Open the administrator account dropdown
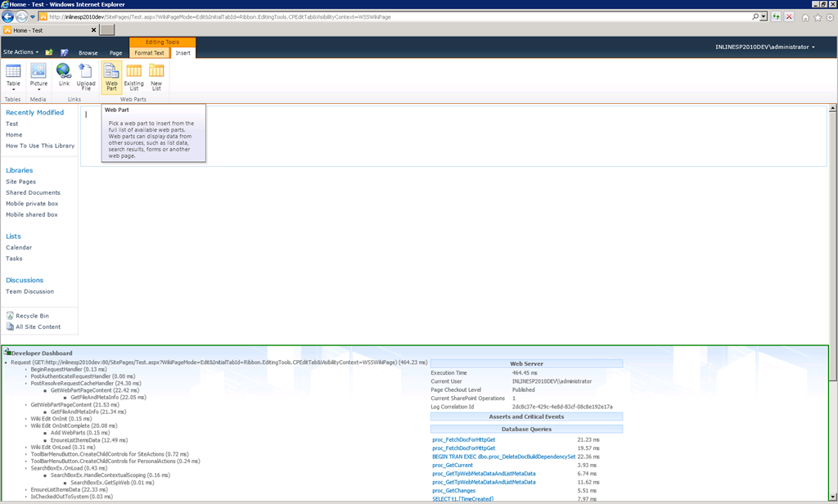 point(765,47)
